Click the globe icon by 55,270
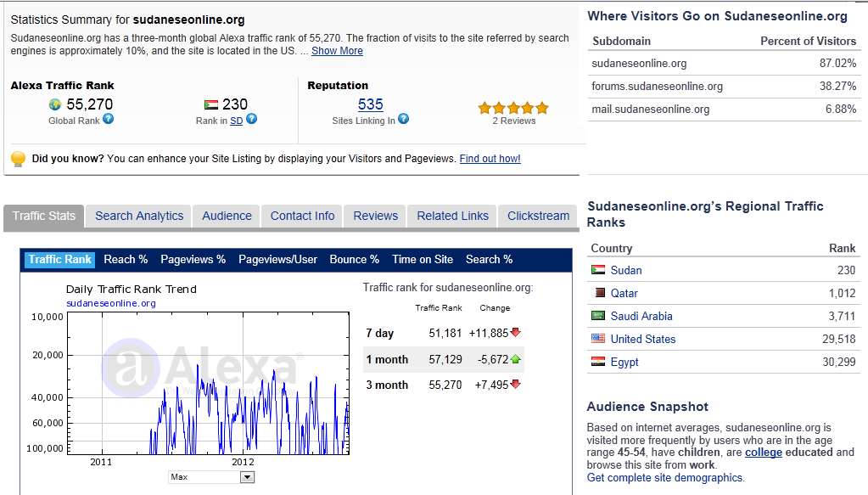Screen dimensions: 868x495 (x=55, y=104)
